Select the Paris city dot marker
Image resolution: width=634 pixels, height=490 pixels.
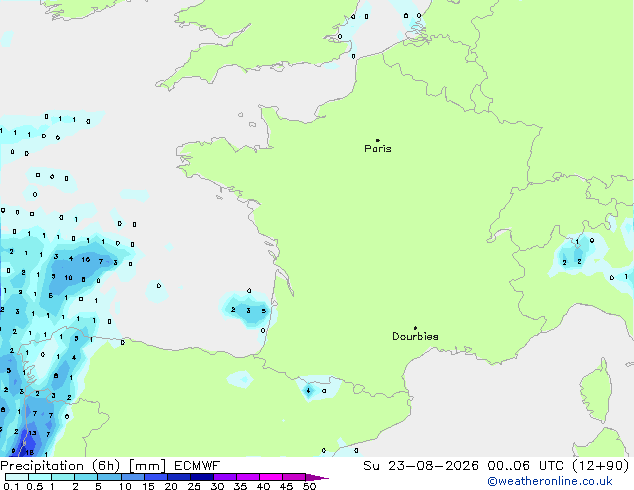point(378,140)
